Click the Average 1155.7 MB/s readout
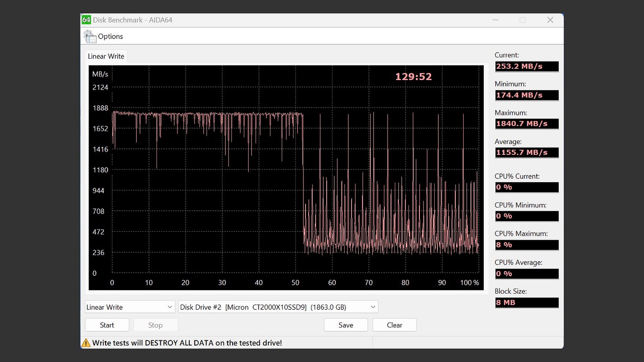Screen dimensions: 644x362 [x=526, y=153]
